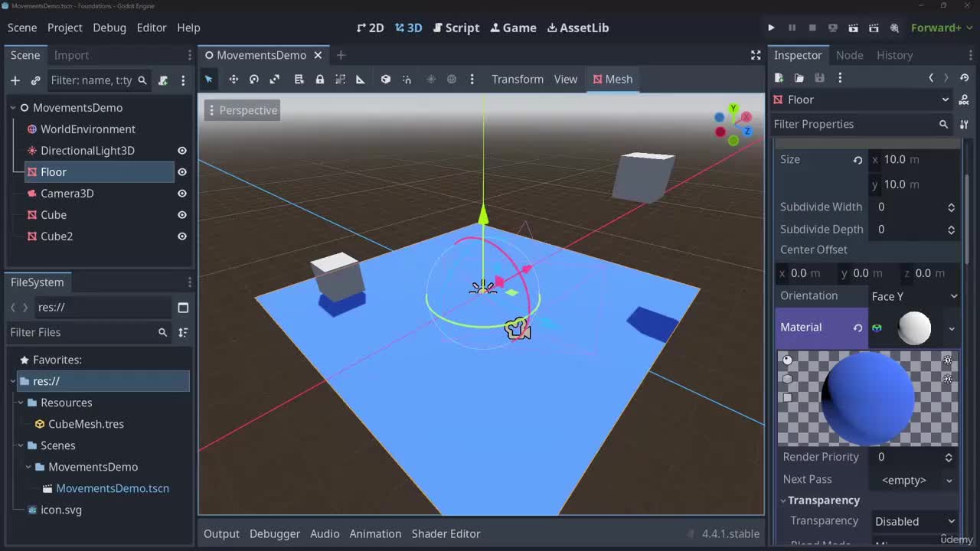Choose the Move Mode tool

coord(234,79)
